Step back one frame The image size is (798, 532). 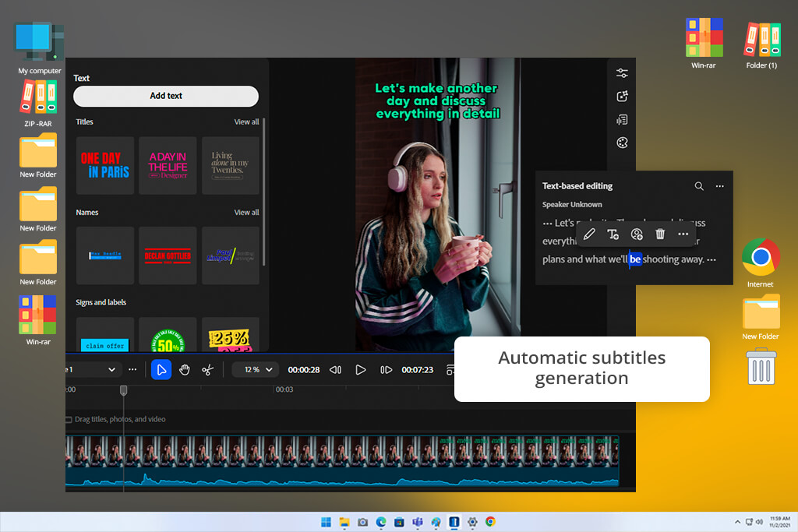tap(335, 370)
